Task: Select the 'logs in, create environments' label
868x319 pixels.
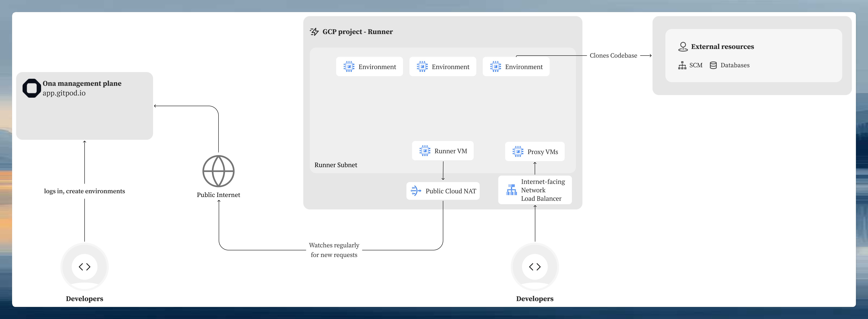Action: pyautogui.click(x=84, y=191)
